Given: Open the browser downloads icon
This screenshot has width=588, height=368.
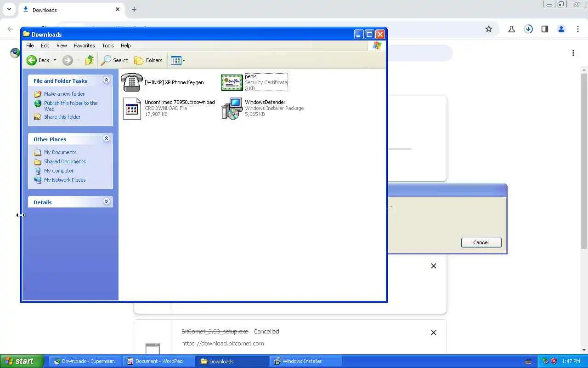Looking at the screenshot, I should click(x=528, y=29).
